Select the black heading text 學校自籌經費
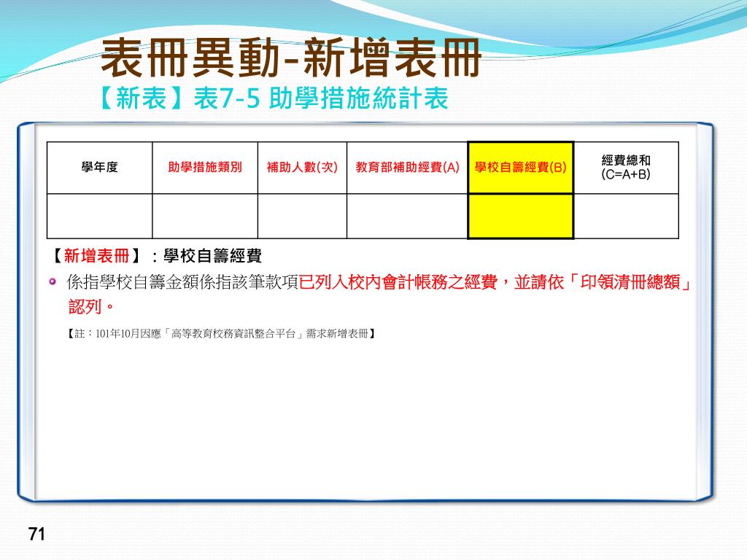Screen dimensions: 747x560 point(212,256)
